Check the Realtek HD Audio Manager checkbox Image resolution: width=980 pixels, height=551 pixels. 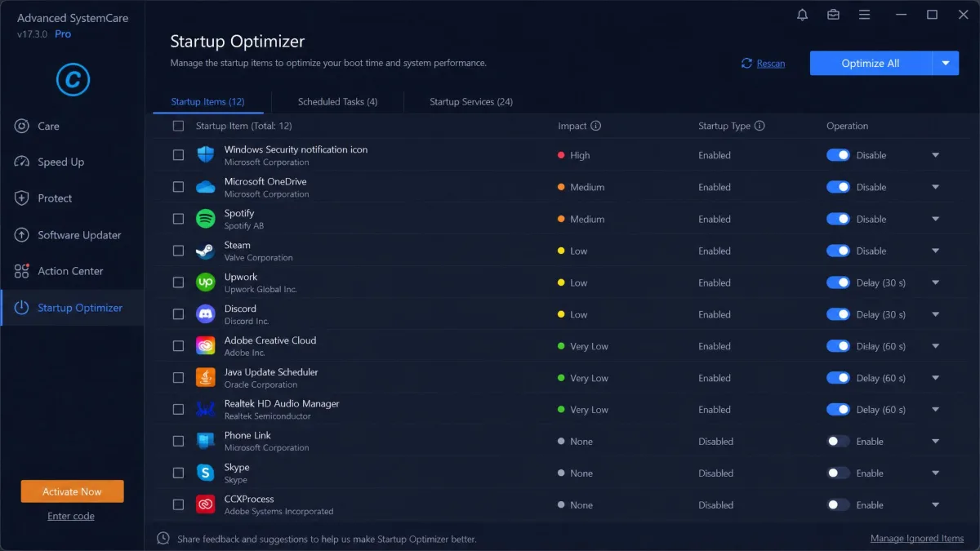[178, 410]
